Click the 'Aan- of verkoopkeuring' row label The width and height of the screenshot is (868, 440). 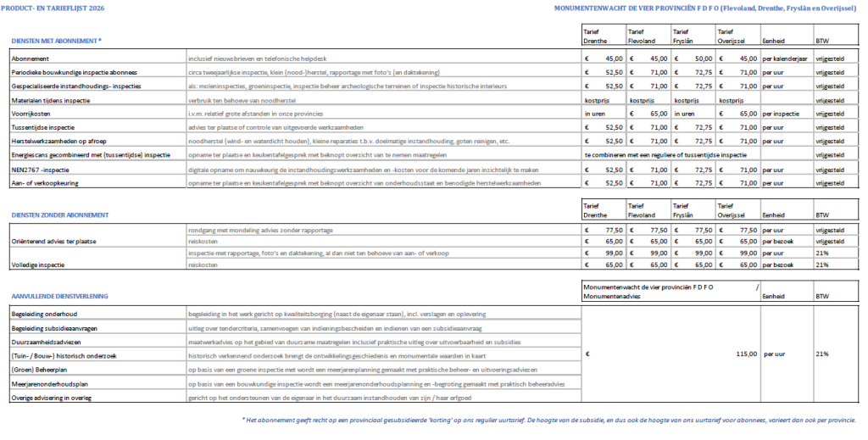point(47,182)
